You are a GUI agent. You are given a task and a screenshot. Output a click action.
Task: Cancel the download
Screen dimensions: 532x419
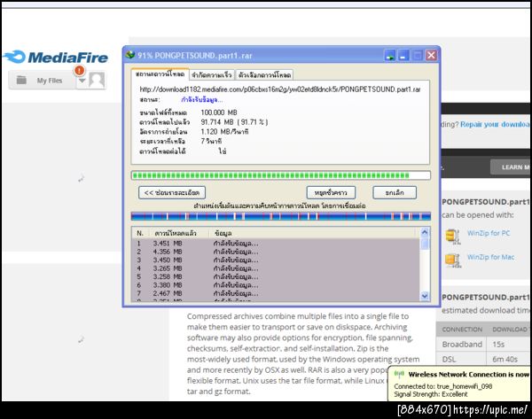(395, 192)
